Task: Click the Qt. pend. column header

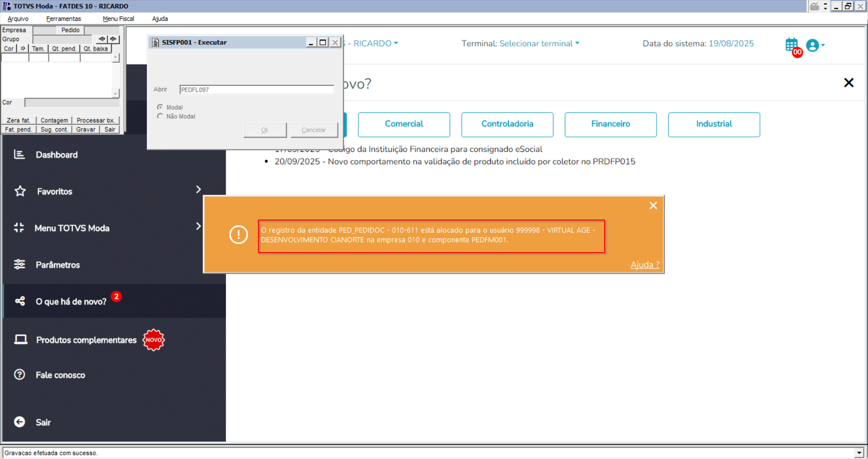Action: (x=64, y=48)
